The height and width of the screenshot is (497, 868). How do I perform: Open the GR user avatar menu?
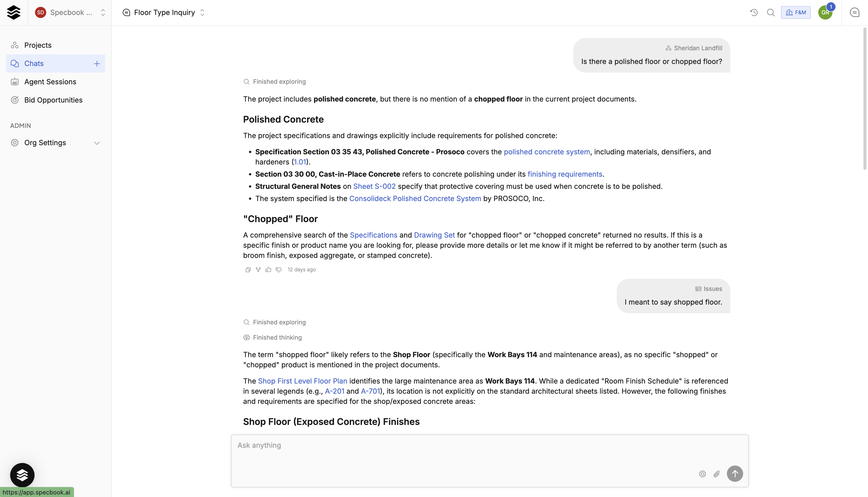825,13
